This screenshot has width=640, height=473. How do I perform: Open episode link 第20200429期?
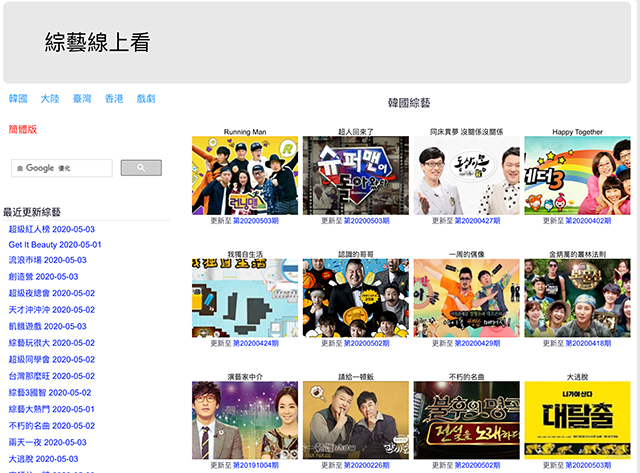tap(478, 343)
